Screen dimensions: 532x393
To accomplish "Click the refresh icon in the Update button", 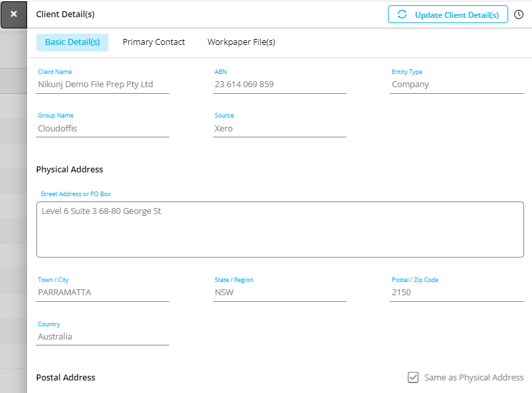I will pos(402,15).
